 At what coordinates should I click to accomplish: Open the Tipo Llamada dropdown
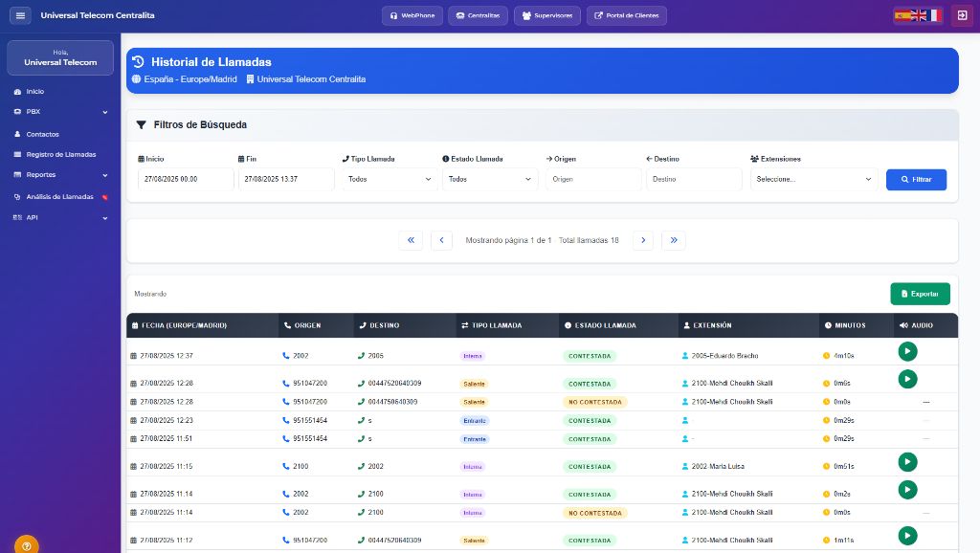tap(390, 179)
